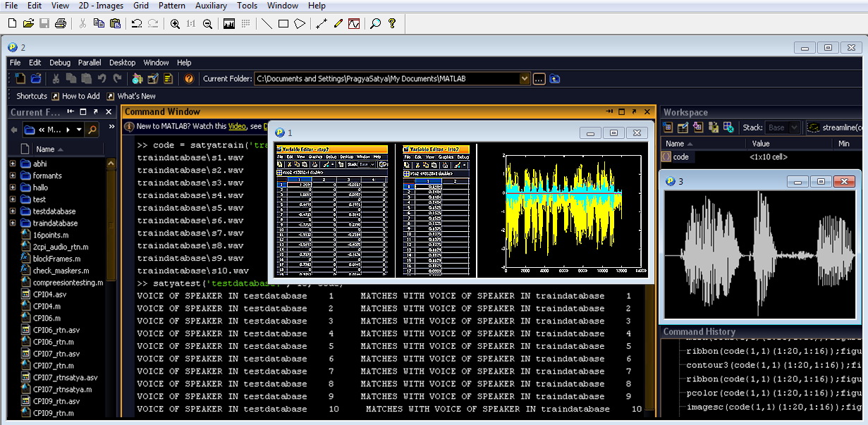The width and height of the screenshot is (868, 425).
Task: Sort Workspace by Name column header
Action: click(703, 144)
